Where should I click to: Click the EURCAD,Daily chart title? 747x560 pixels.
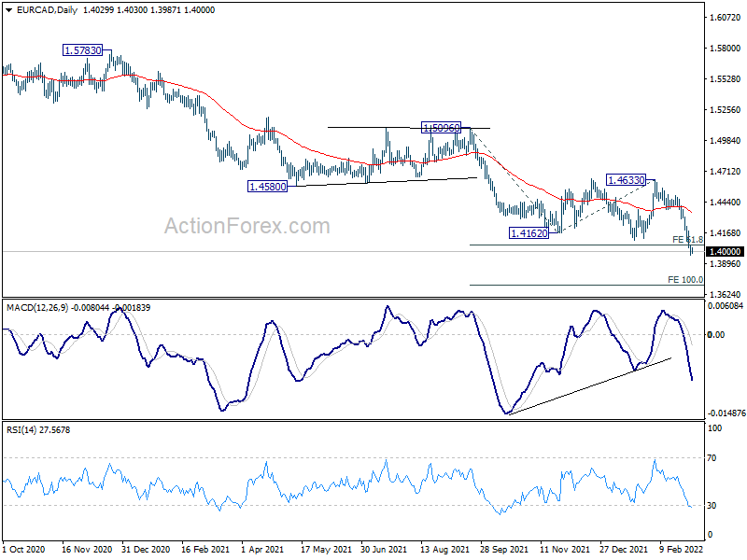click(x=47, y=10)
